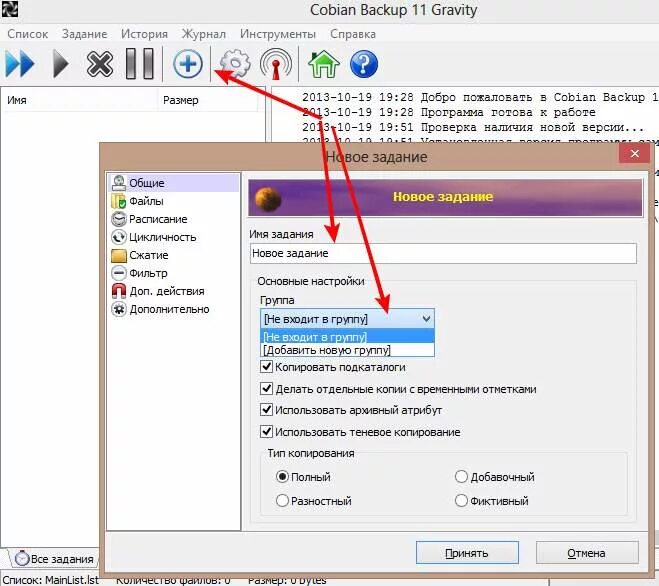Open the Журнал menu
This screenshot has height=586, width=659.
pos(203,34)
